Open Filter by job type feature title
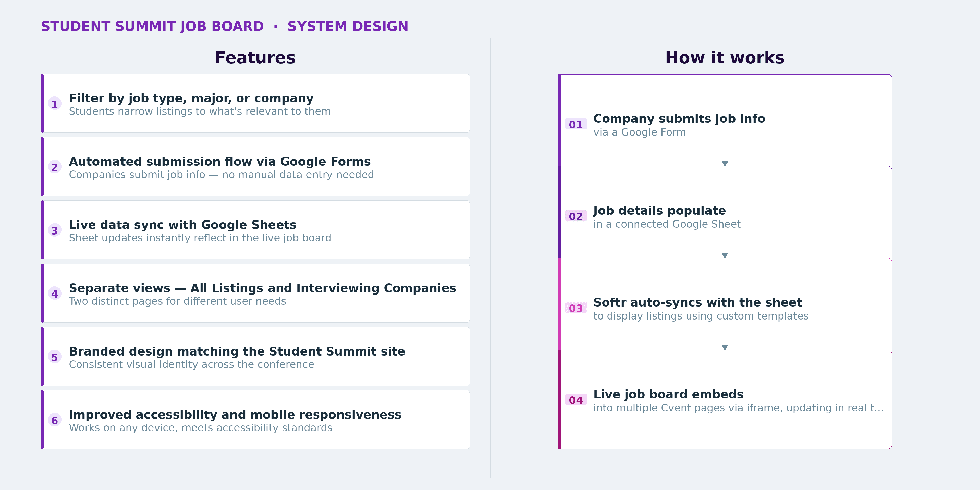Viewport: 980px width, 490px height. coord(191,98)
